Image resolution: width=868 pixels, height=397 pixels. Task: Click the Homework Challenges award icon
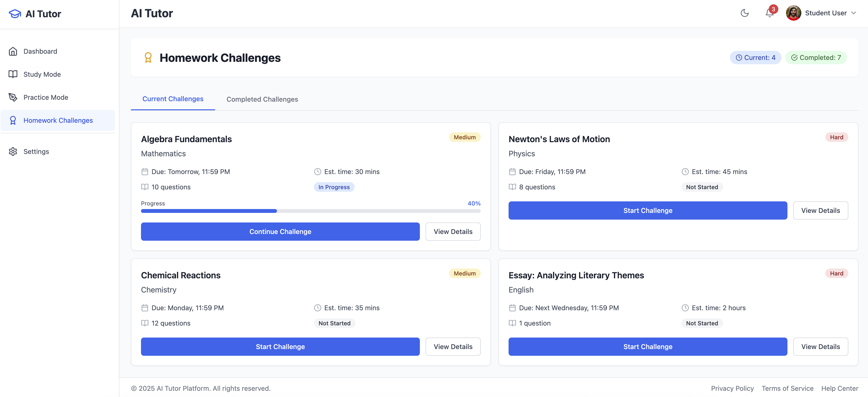13,120
